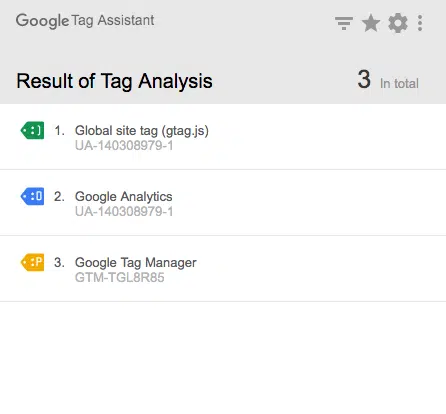
Task: Click the blue Google Analytics tag icon
Action: pyautogui.click(x=32, y=196)
